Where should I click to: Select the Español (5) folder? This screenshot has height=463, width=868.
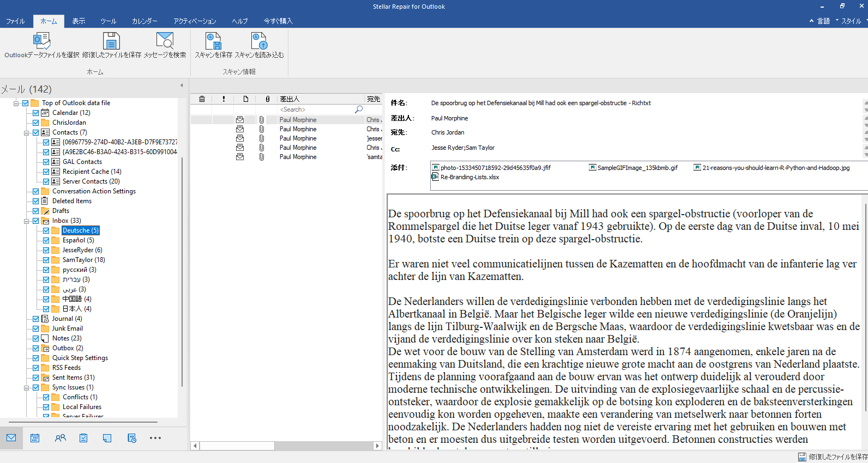click(x=78, y=240)
